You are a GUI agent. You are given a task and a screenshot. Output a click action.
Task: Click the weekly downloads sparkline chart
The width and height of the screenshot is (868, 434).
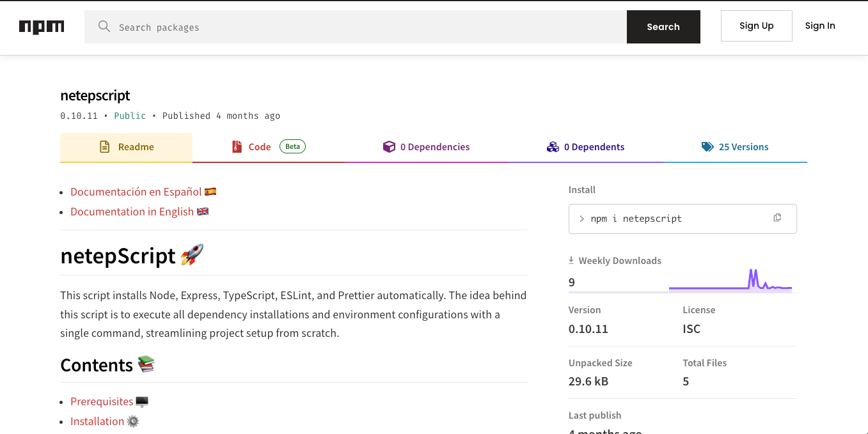[730, 280]
